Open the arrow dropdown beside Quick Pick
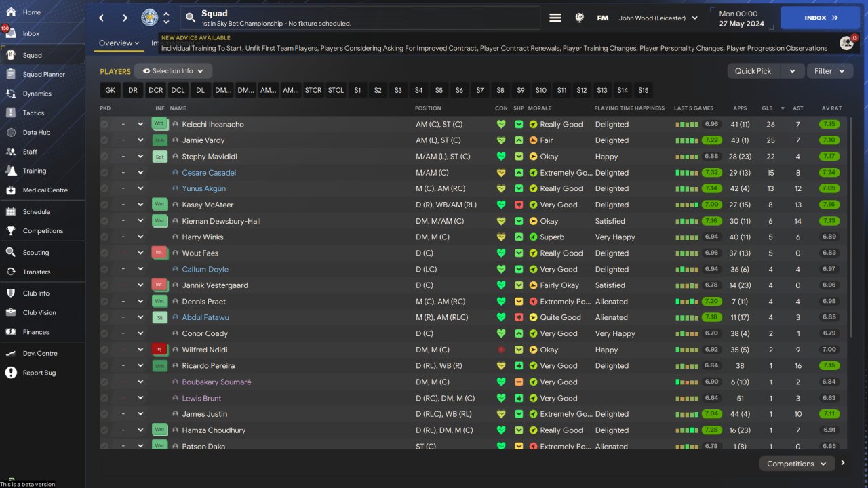Screen dimensions: 868x488 click(792, 71)
